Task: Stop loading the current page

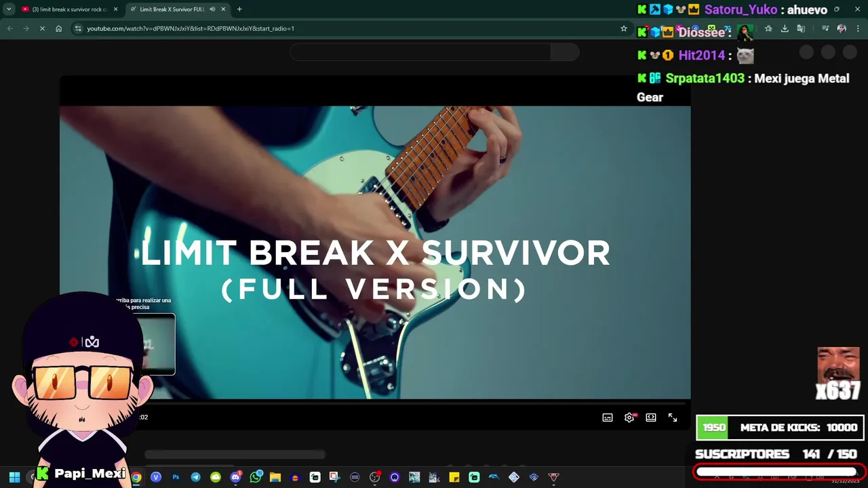Action: pyautogui.click(x=42, y=28)
